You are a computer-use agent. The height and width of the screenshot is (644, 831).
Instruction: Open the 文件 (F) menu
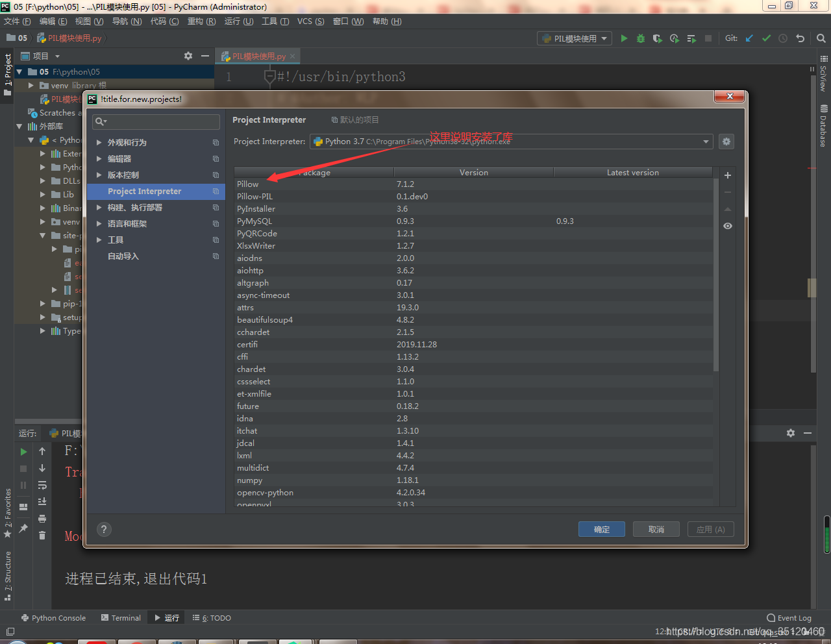17,21
